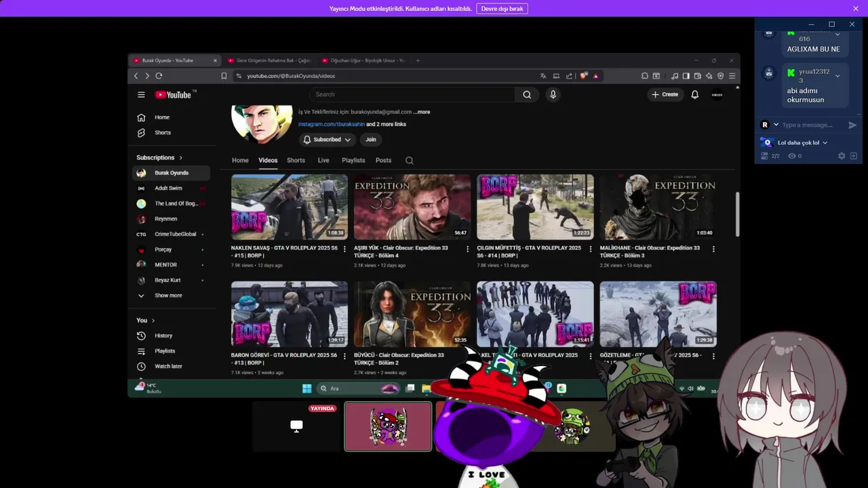Screen dimensions: 868x488
Task: Switch to Oğuzhan Uğur Biyolojik Unsur tab
Action: (363, 60)
